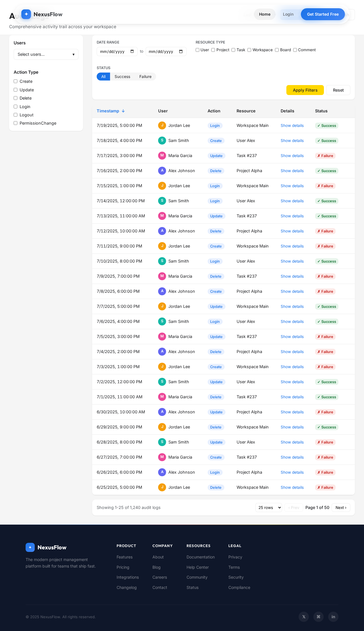364x631 pixels.
Task: Go to Home in the nav bar
Action: point(265,14)
